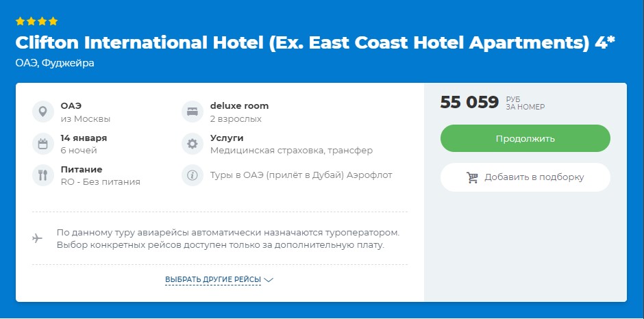This screenshot has height=319, width=644.
Task: Click the deluxe room label
Action: (x=239, y=106)
